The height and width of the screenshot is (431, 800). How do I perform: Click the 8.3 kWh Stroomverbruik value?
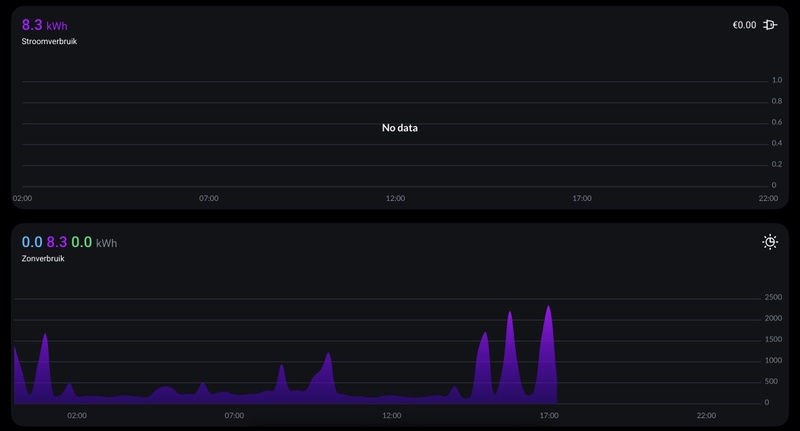(x=44, y=25)
